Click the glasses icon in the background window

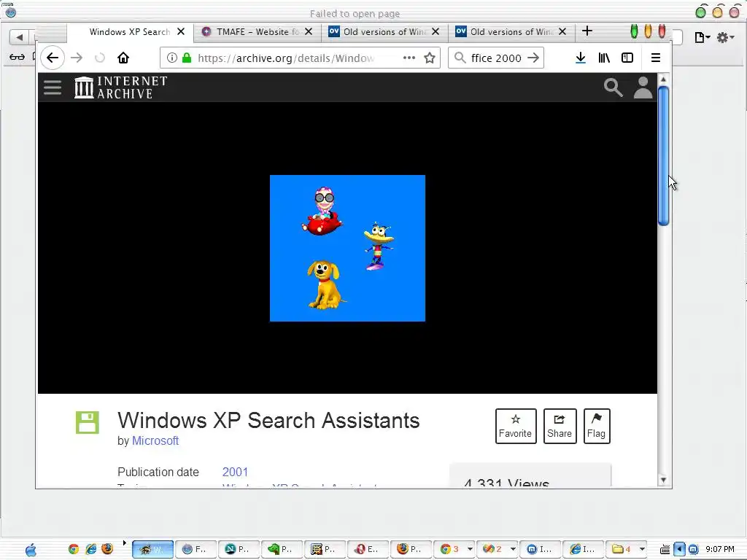pyautogui.click(x=18, y=57)
